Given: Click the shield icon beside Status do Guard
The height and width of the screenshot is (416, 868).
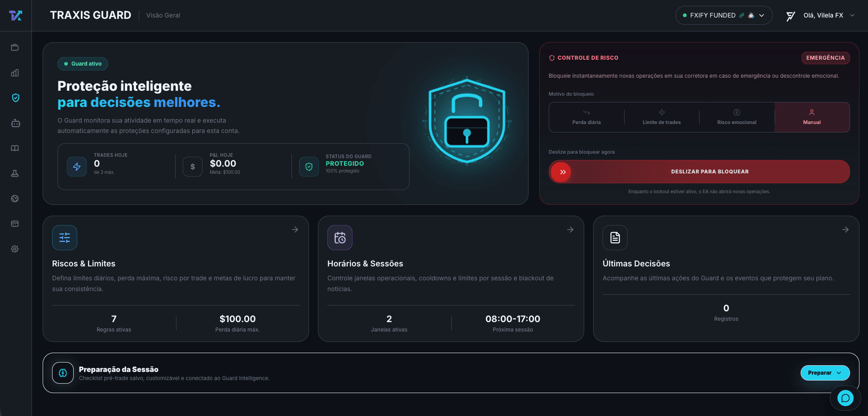Looking at the screenshot, I should coord(309,167).
